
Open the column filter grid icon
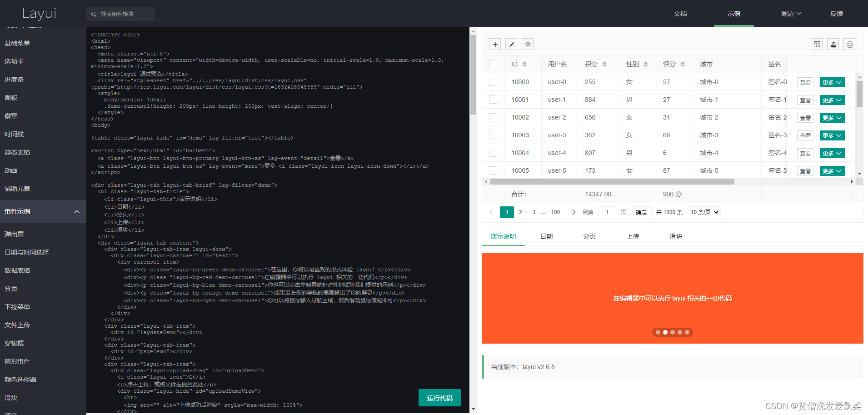point(817,44)
